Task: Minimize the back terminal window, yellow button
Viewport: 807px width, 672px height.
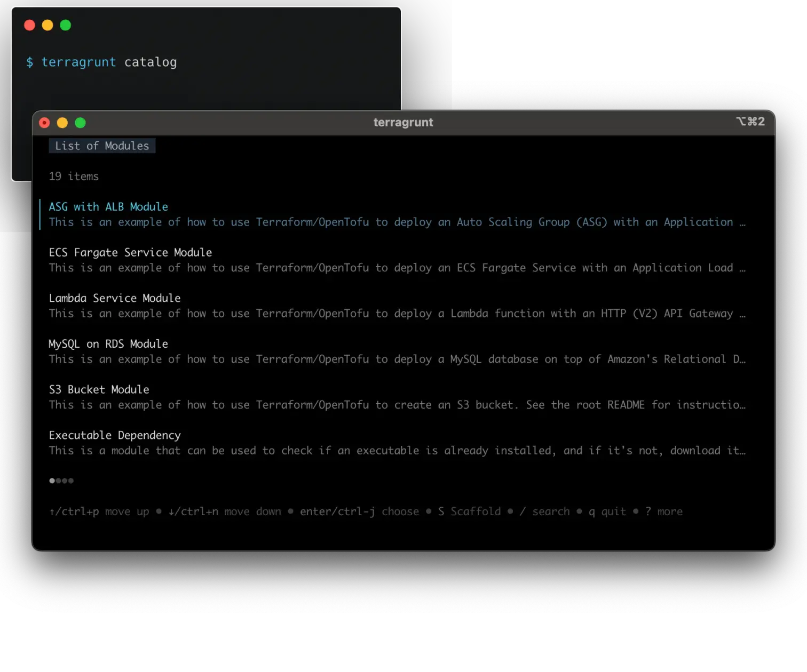Action: click(x=48, y=25)
